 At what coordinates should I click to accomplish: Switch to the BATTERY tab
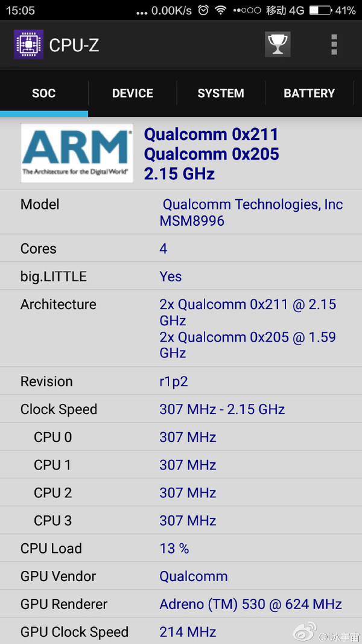pos(309,93)
